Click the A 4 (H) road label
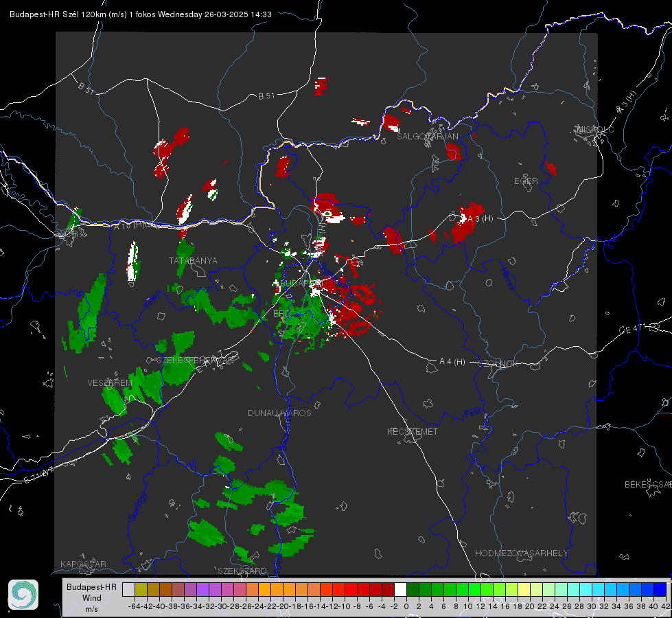The width and height of the screenshot is (672, 618). tap(452, 362)
